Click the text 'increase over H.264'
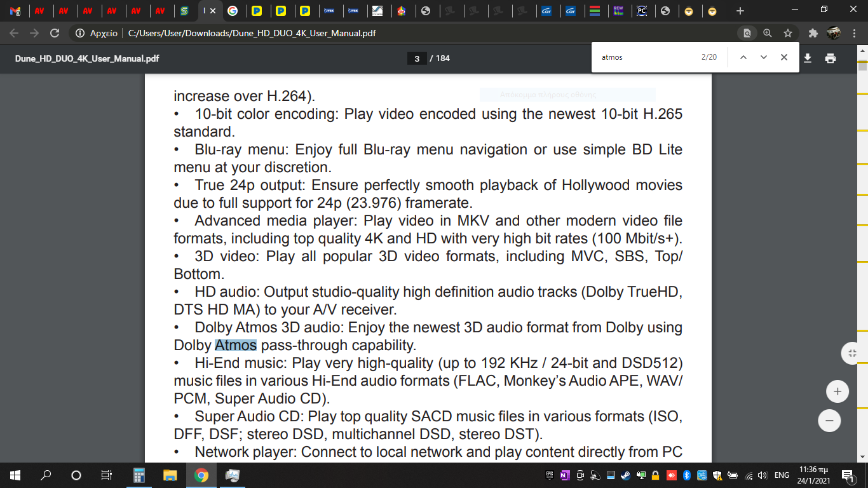868x488 pixels. coord(240,97)
